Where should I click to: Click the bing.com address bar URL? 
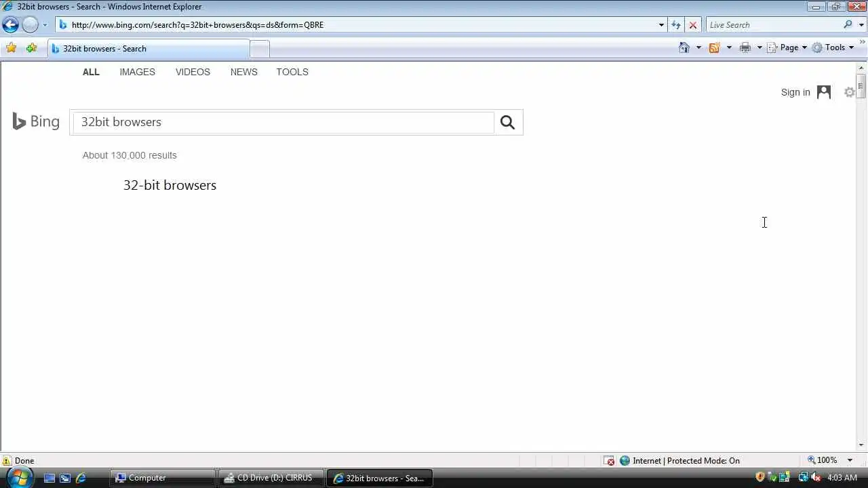click(197, 25)
